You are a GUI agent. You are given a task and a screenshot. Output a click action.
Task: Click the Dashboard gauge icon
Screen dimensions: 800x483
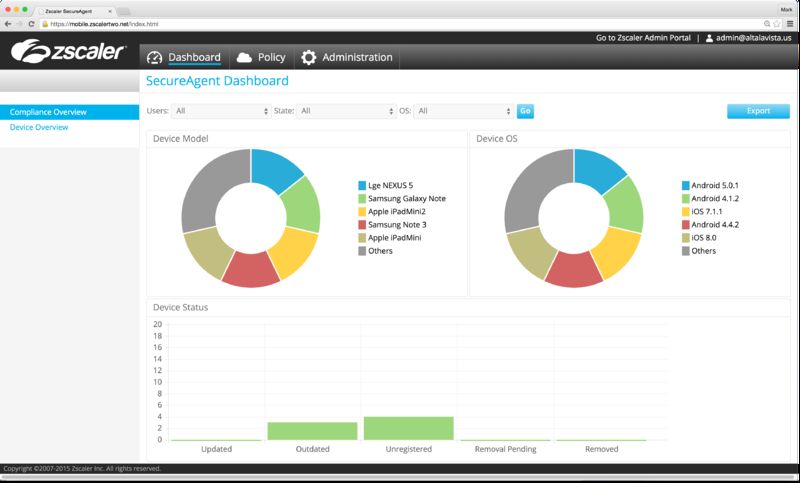click(x=154, y=58)
